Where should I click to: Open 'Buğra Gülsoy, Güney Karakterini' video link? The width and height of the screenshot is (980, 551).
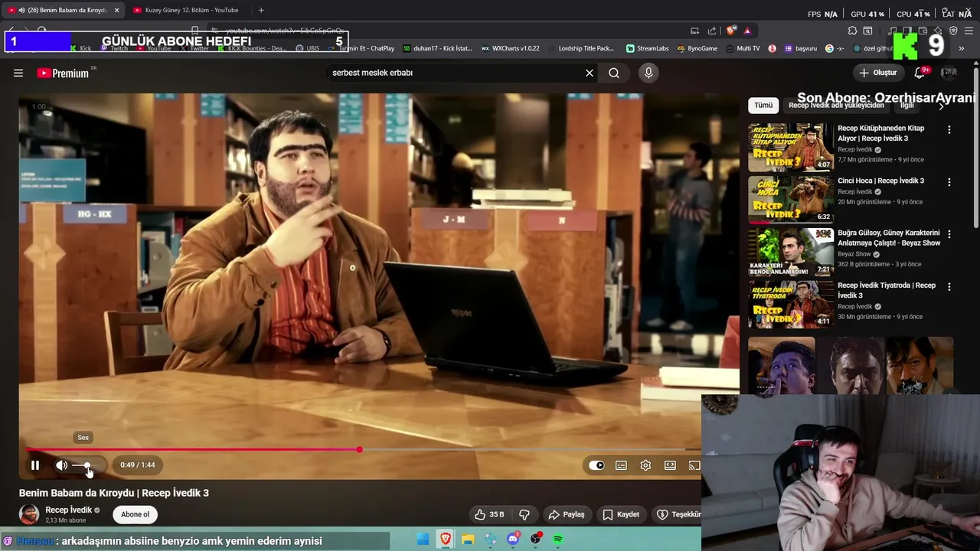(x=889, y=238)
